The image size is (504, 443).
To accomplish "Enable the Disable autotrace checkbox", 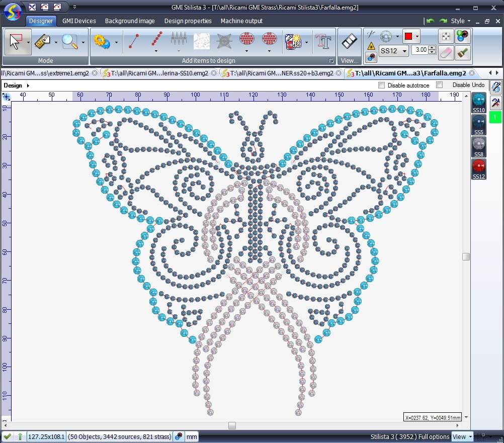I will [381, 85].
